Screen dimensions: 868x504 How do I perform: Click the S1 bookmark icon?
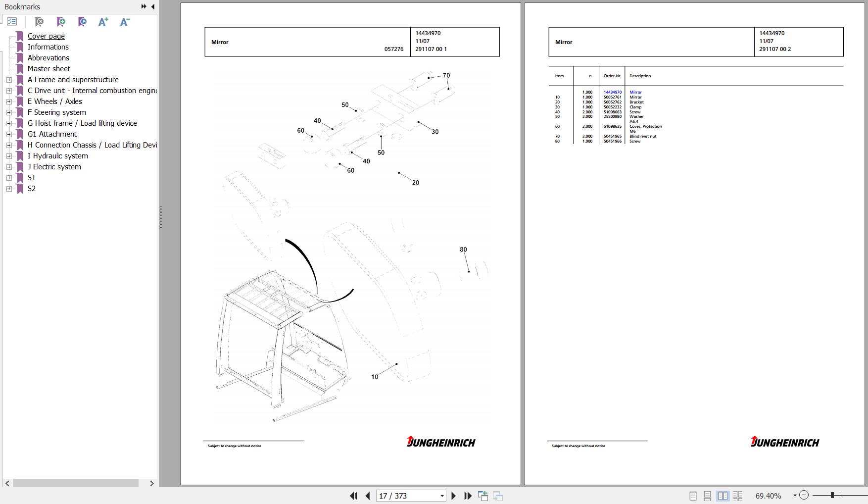click(x=20, y=178)
